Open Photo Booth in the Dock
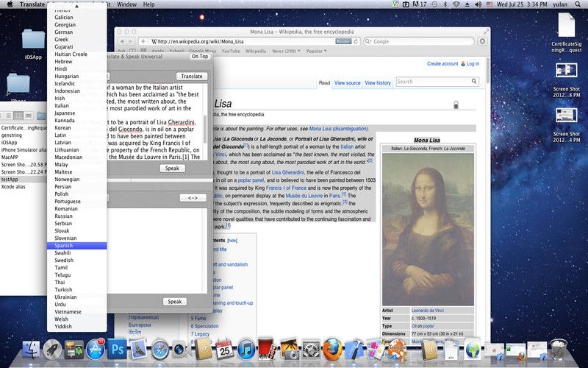 coord(268,349)
